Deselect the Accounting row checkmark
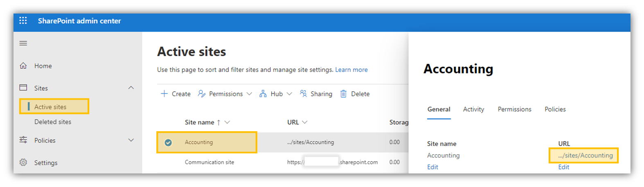The height and width of the screenshot is (187, 644). [x=168, y=142]
